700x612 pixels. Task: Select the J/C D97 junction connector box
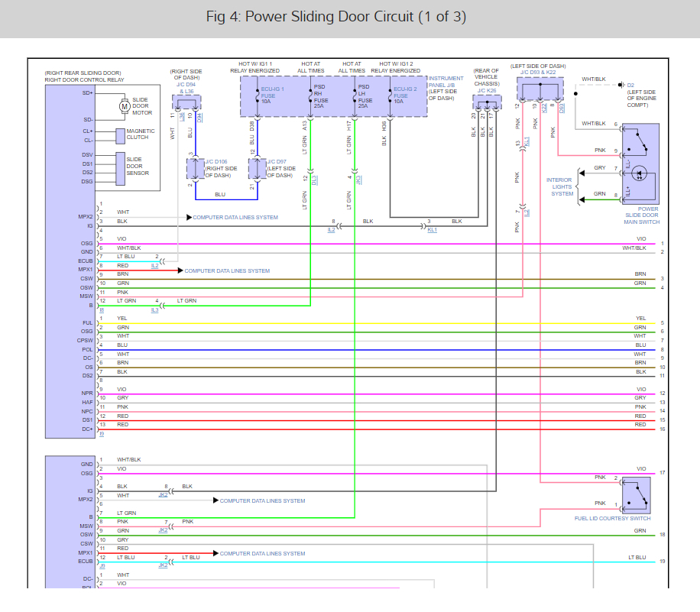pos(257,169)
